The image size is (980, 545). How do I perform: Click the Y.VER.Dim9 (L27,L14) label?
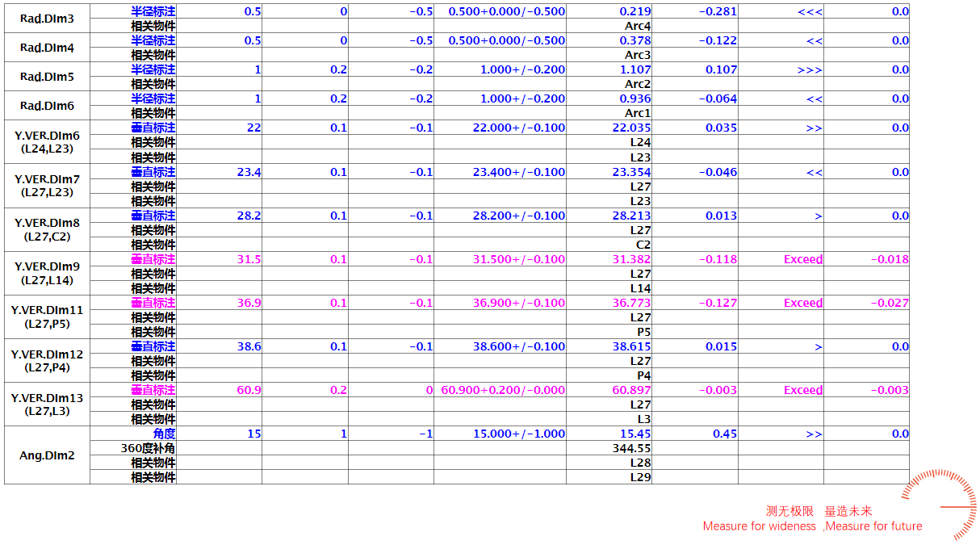coord(47,273)
